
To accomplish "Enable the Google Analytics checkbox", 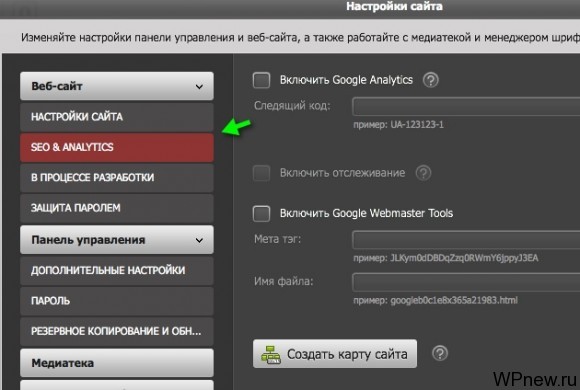I will coord(262,80).
